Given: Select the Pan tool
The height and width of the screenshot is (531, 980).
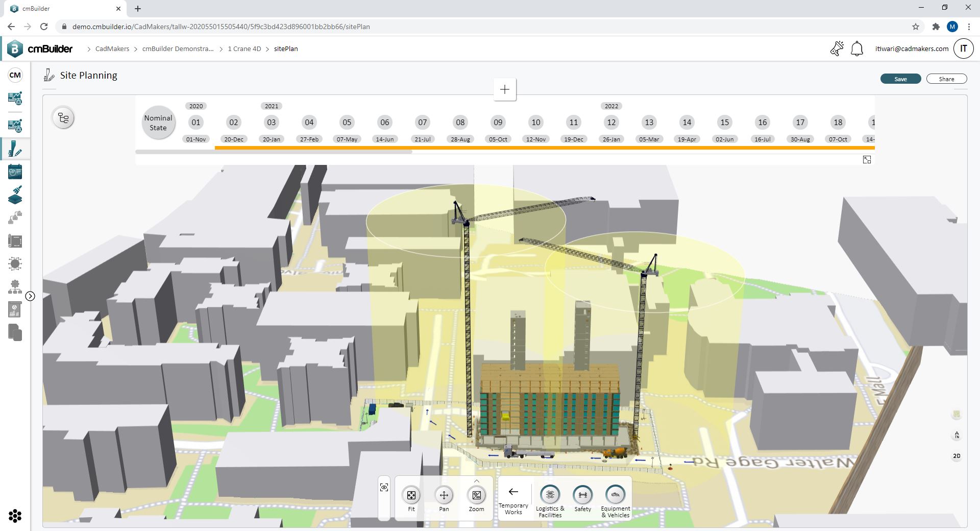Looking at the screenshot, I should click(x=444, y=495).
